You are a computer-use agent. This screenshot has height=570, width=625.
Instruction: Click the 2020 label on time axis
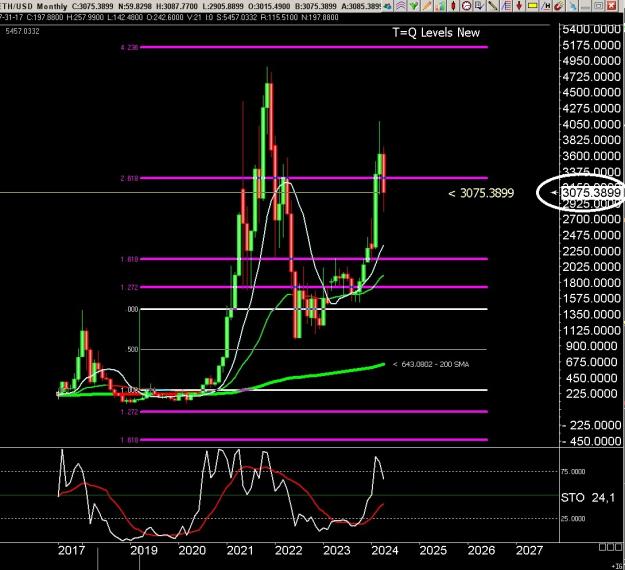[192, 550]
